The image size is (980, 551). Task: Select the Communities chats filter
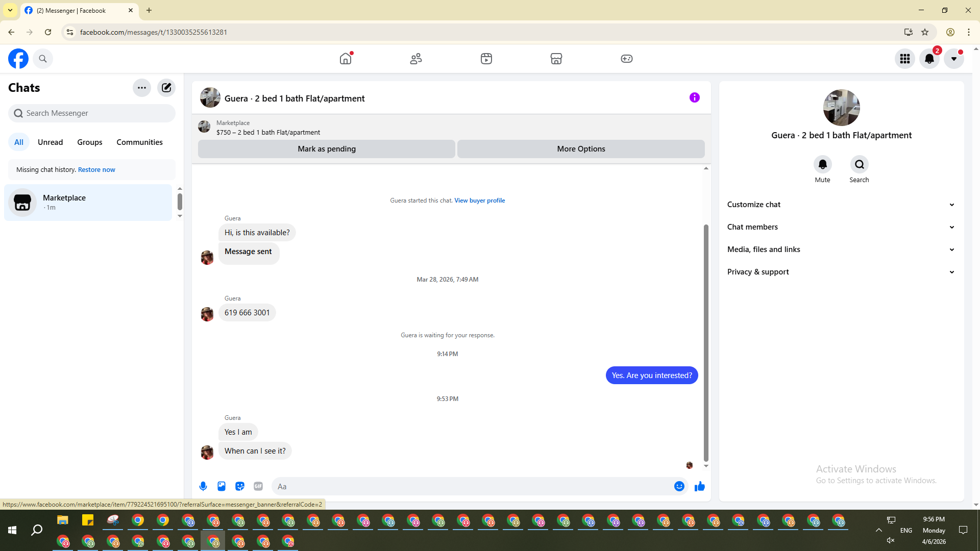(139, 142)
